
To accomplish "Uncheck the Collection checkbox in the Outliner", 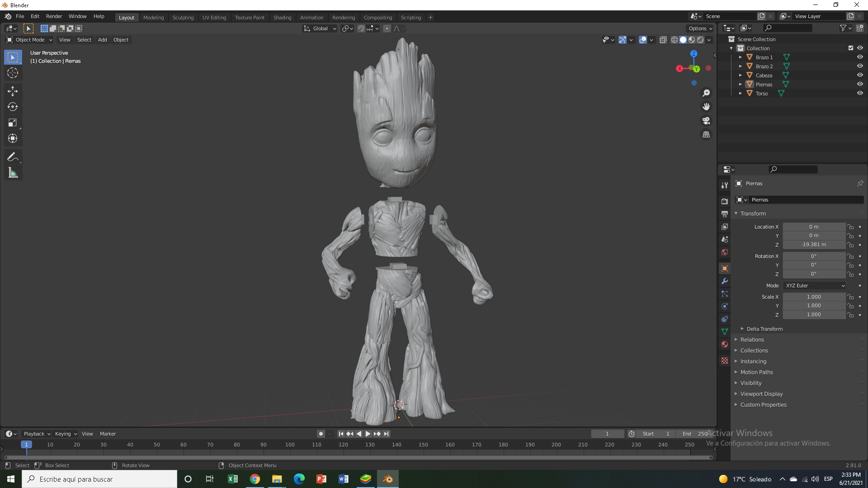I will (850, 47).
